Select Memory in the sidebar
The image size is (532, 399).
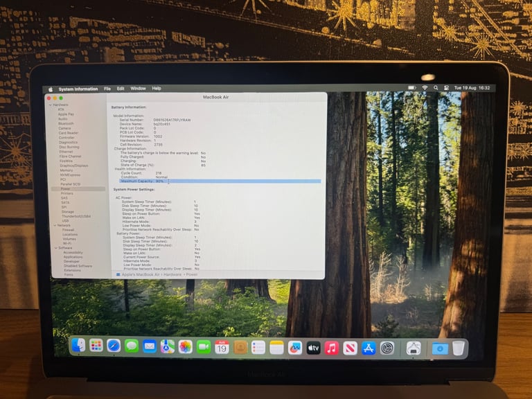click(x=66, y=170)
